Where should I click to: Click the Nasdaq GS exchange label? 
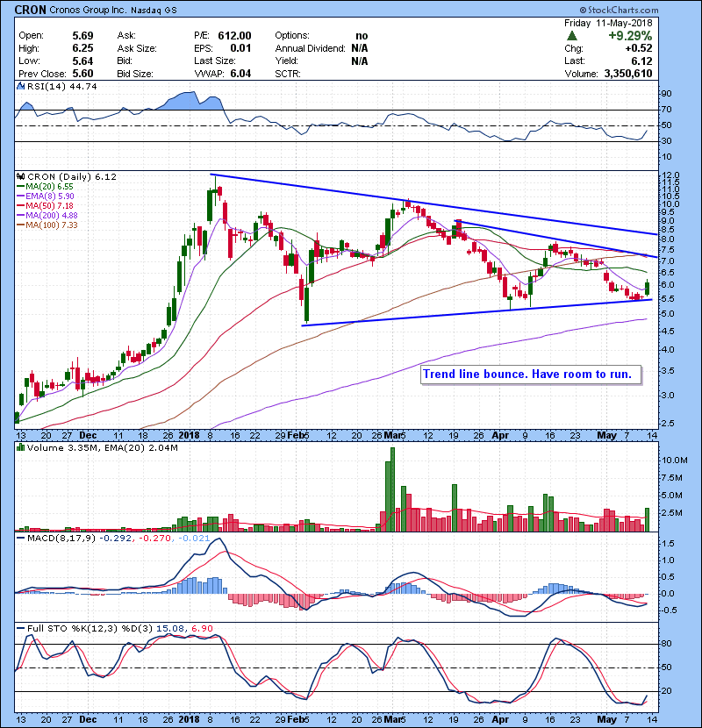pos(154,11)
